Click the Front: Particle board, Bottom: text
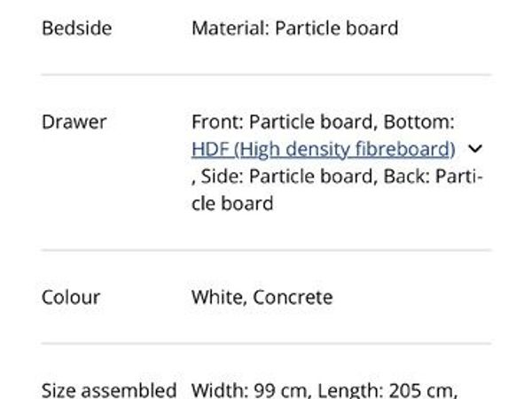 coord(323,121)
